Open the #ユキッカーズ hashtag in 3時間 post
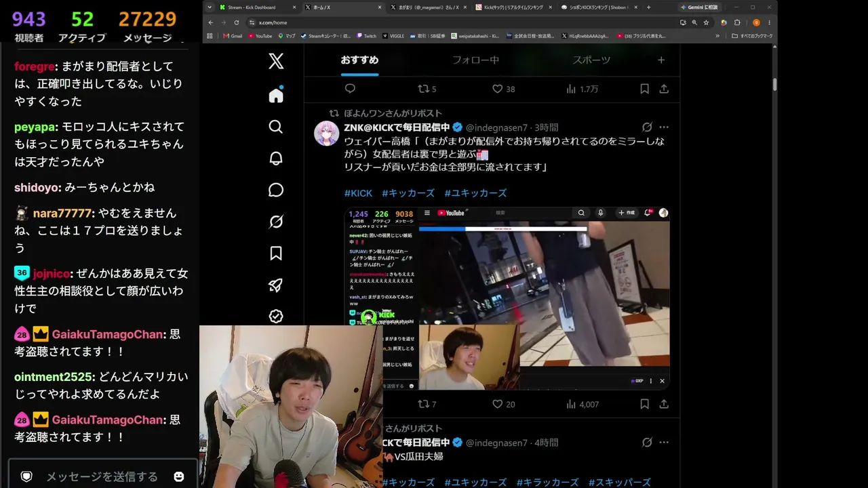 pos(475,193)
